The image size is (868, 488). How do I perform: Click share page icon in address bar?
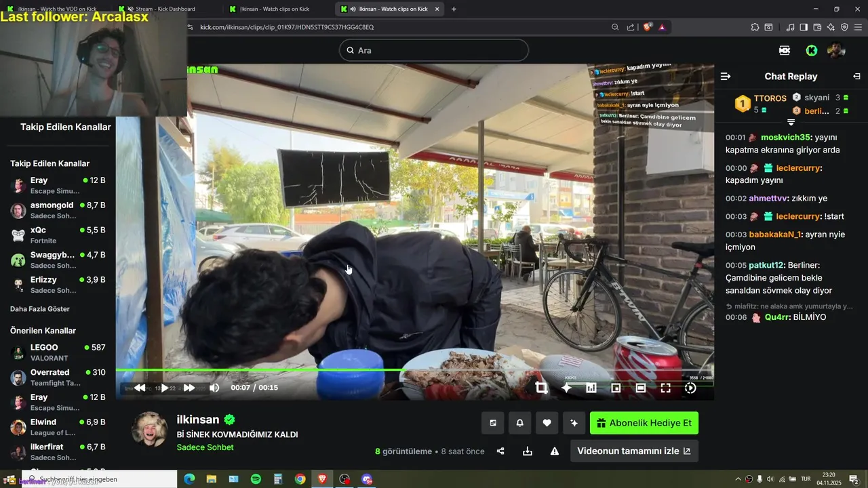[631, 27]
